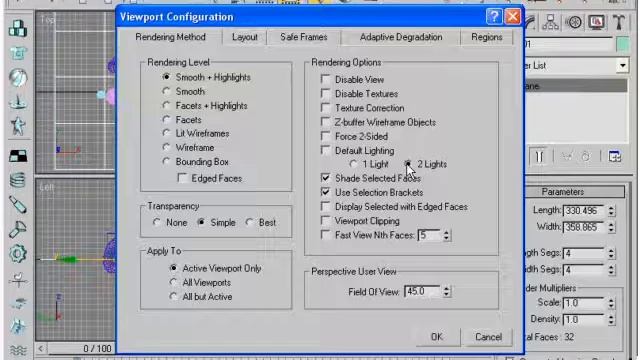Image resolution: width=640 pixels, height=360 pixels.
Task: Select Smooth + Highlights rendering level
Action: click(166, 77)
